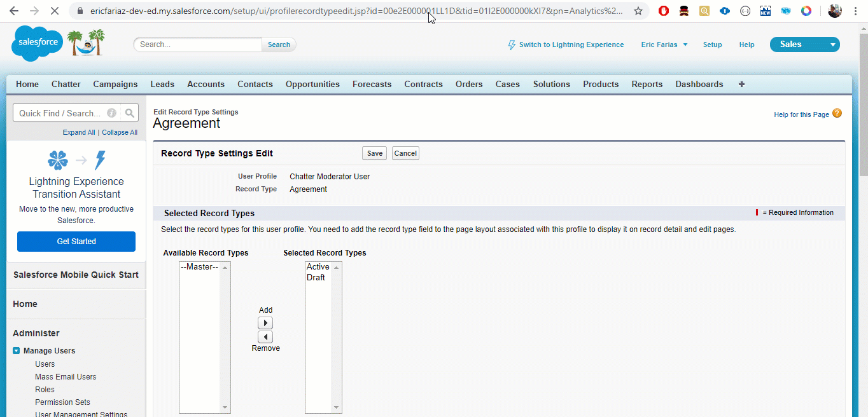Screen dimensions: 868x417
Task: Click Expand All in sidebar
Action: [79, 132]
